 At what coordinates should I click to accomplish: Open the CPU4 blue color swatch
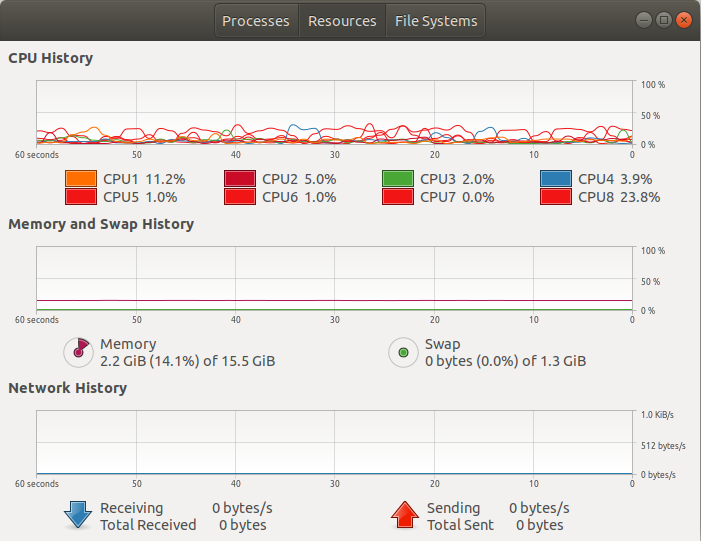point(555,179)
